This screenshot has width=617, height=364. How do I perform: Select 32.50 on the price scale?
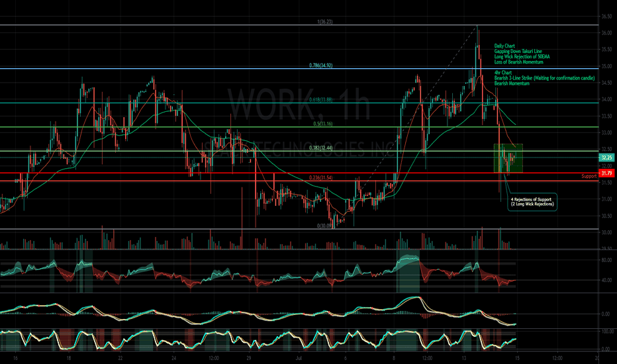[x=606, y=149]
